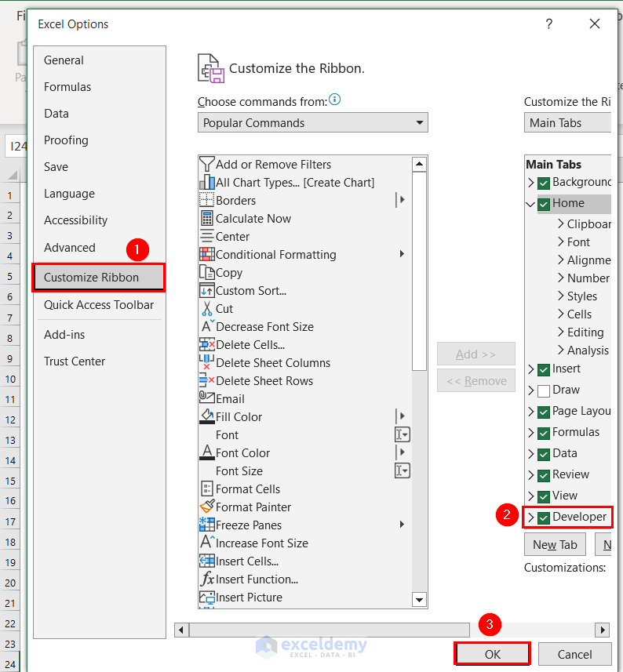Image resolution: width=623 pixels, height=672 pixels.
Task: Open the Proofing options category
Action: tap(66, 140)
